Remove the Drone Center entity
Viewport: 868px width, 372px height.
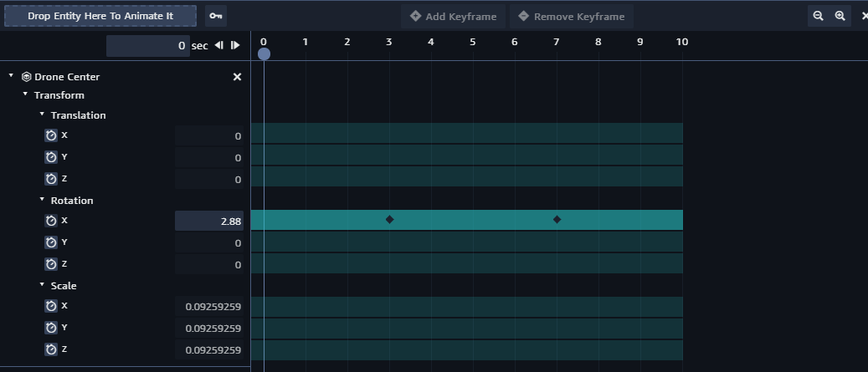point(237,77)
